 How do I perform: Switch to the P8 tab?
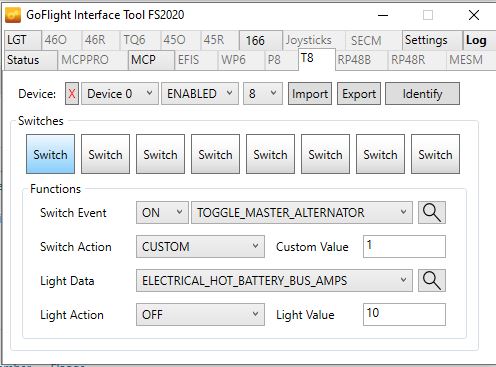pyautogui.click(x=281, y=60)
